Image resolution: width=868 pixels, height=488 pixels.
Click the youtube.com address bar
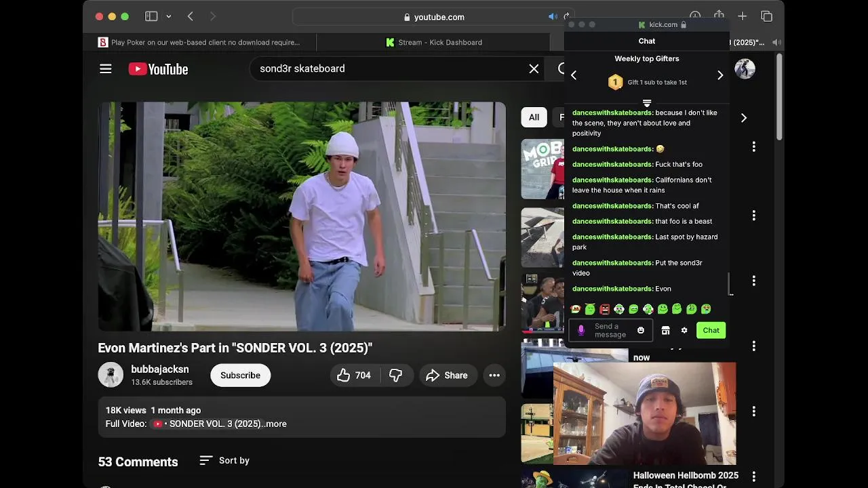434,17
